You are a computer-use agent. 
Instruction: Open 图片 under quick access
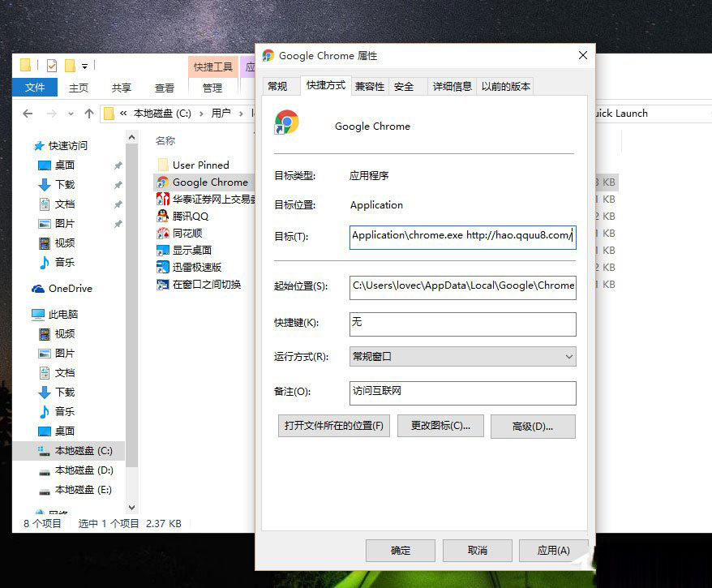[56, 224]
